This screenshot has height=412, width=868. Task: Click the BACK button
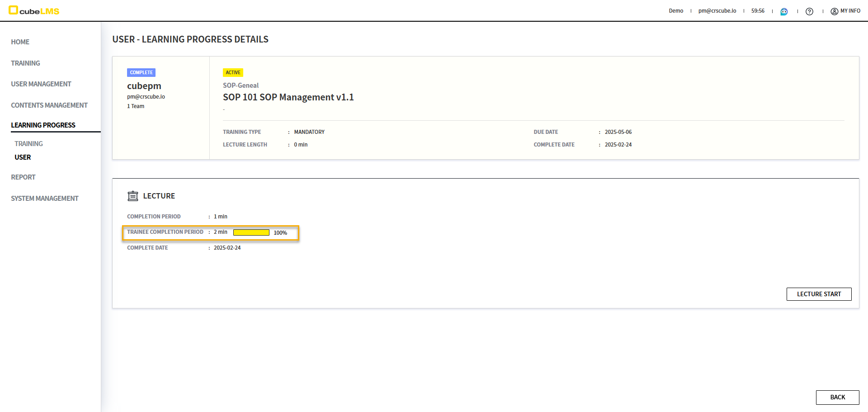pos(837,397)
